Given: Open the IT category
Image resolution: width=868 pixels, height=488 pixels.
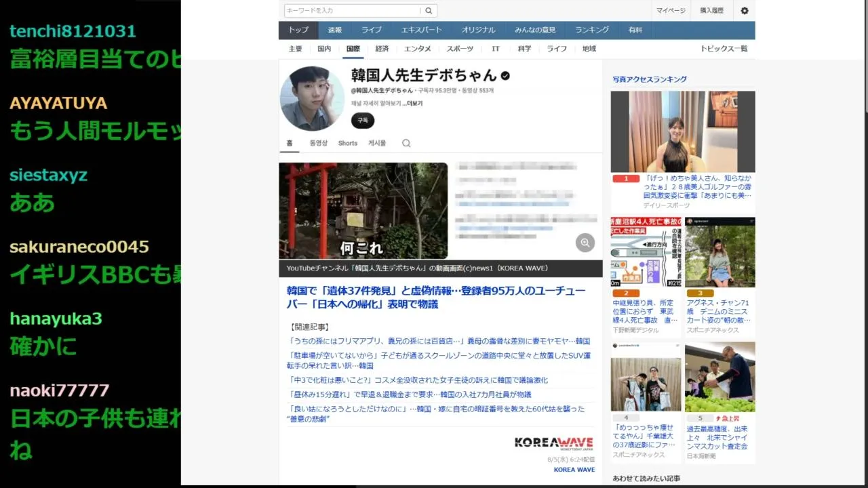Looking at the screenshot, I should (496, 49).
